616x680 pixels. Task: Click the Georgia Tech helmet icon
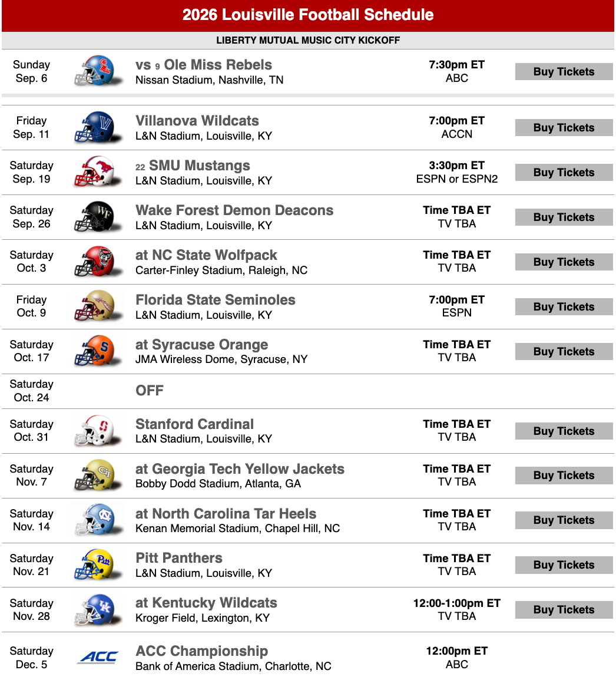pos(98,476)
